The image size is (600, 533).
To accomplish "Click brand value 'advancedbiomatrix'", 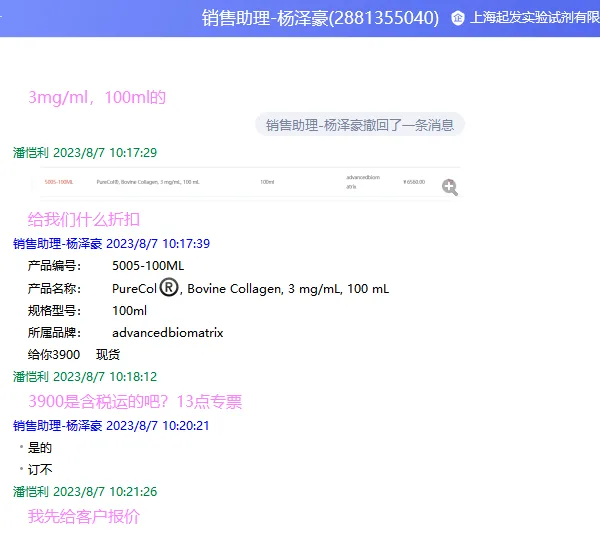I will click(x=168, y=333).
